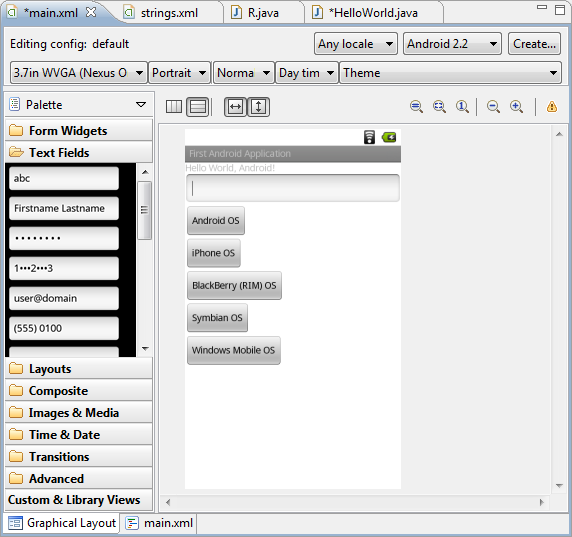Expand the Form Widgets palette folder
Image resolution: width=572 pixels, height=537 pixels.
[x=79, y=131]
